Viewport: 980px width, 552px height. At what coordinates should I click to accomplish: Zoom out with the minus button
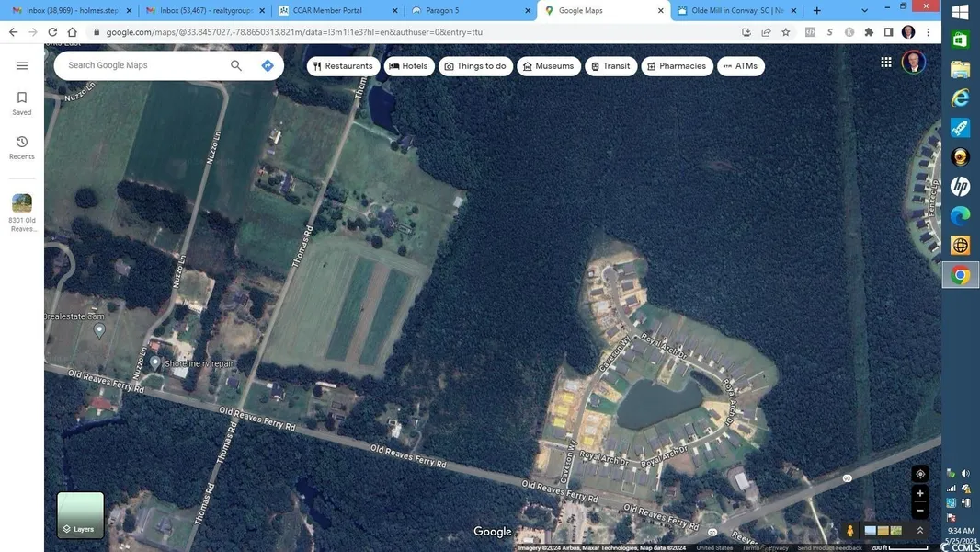point(919,511)
